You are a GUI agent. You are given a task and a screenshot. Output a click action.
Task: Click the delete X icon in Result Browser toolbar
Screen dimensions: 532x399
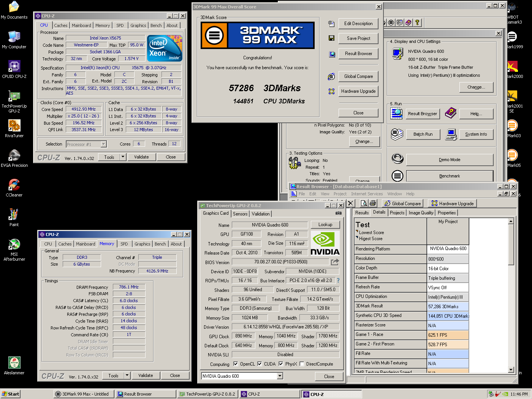click(x=351, y=203)
